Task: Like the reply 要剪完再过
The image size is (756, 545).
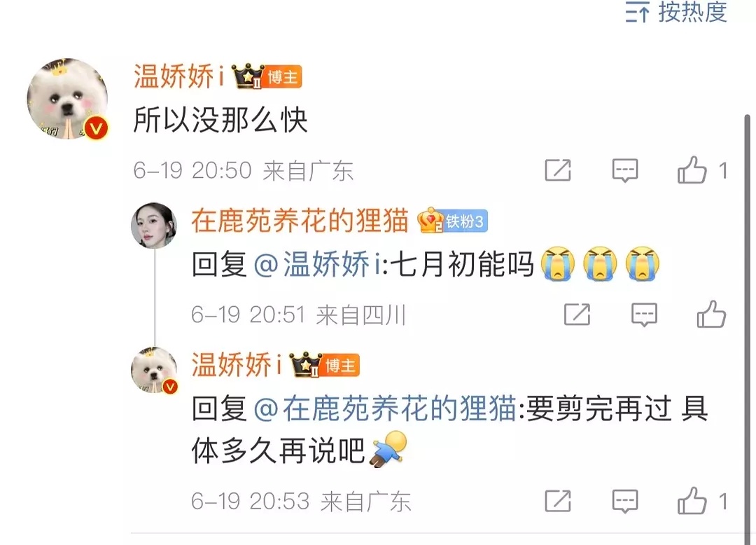Action: [x=692, y=500]
